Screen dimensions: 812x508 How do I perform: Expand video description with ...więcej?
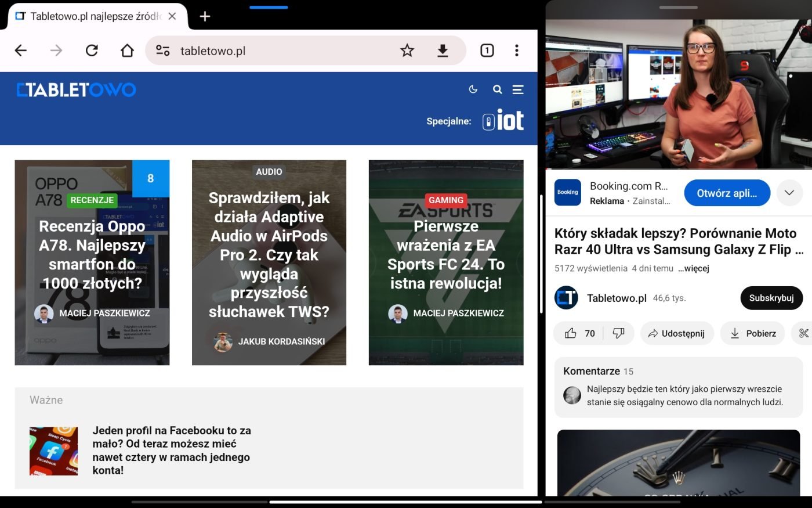pos(693,268)
